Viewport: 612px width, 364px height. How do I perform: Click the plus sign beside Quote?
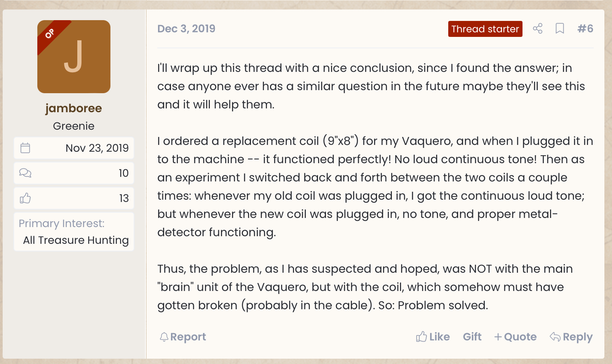coord(498,337)
